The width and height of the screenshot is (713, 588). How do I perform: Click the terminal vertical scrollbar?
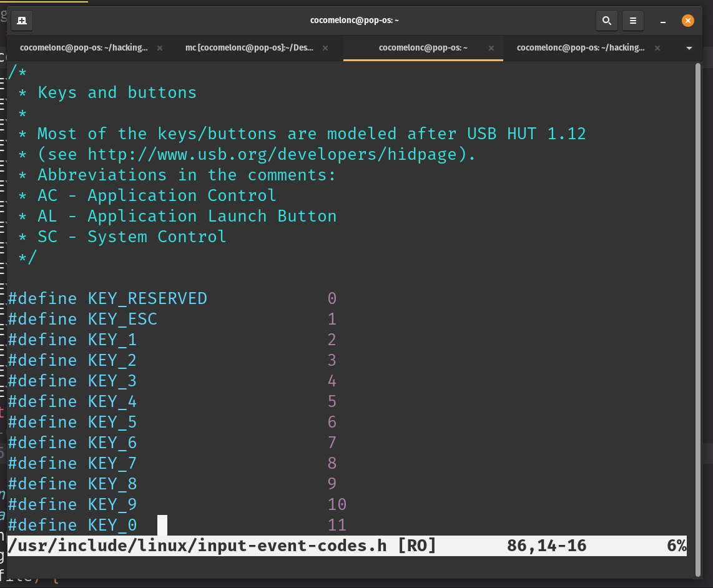pyautogui.click(x=698, y=320)
